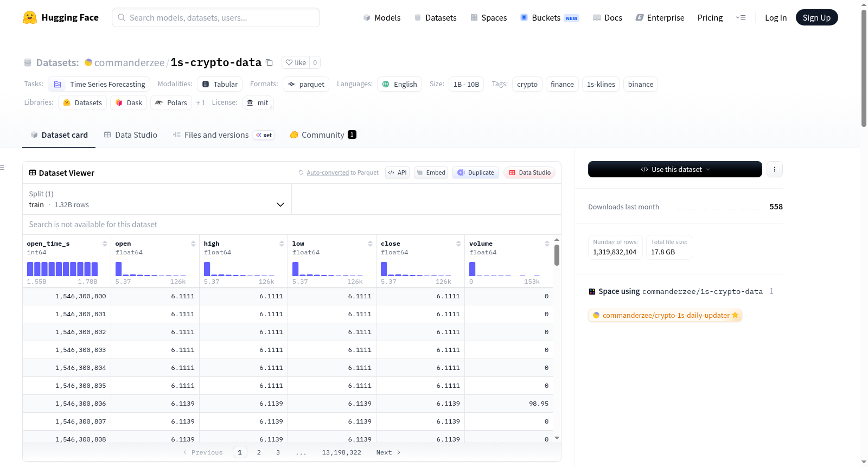
Task: Open Spaces in the top navigation
Action: 488,18
